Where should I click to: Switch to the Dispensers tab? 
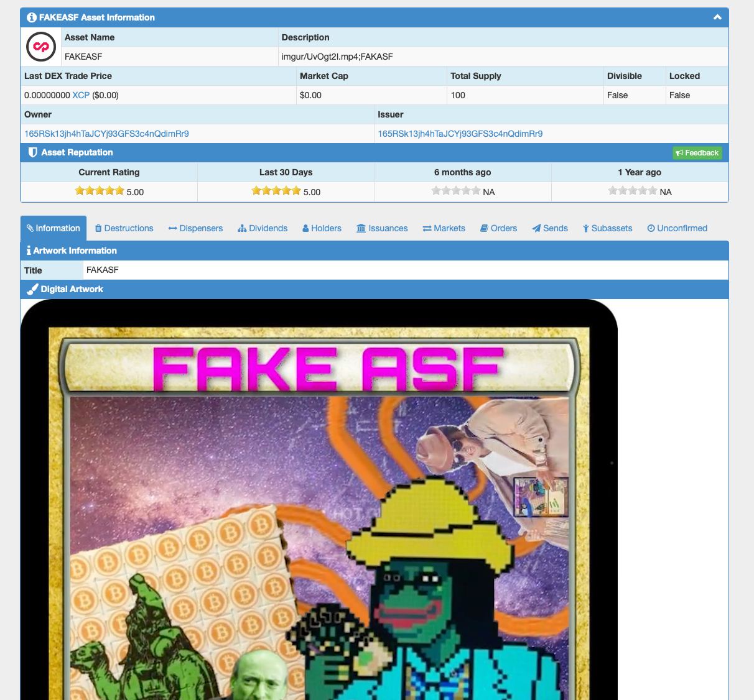195,228
